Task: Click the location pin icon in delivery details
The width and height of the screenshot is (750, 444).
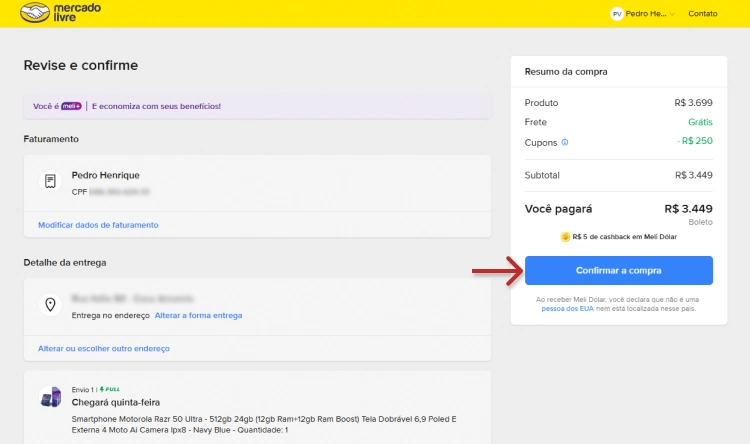Action: (50, 305)
